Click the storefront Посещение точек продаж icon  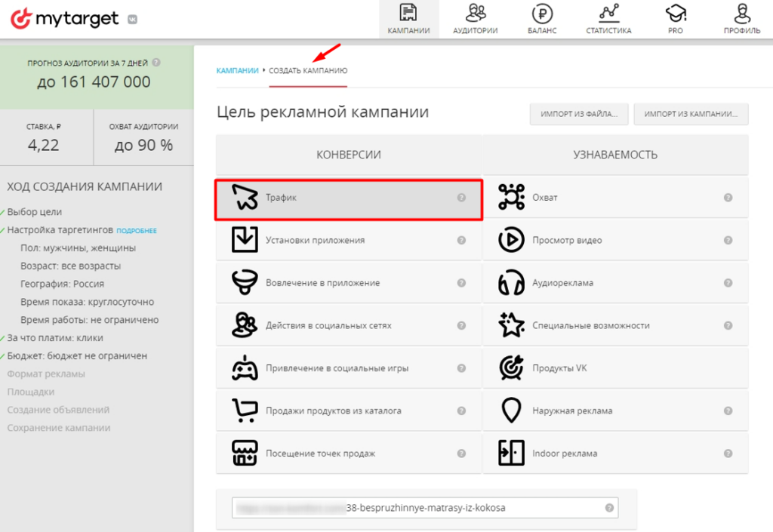point(245,454)
